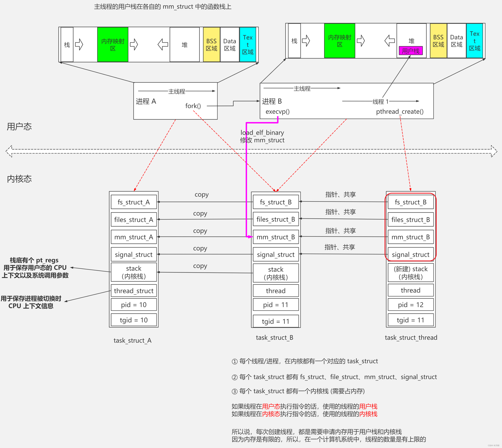Select the yellow BSS区域 block in process B's layout
The height and width of the screenshot is (448, 502).
point(438,41)
